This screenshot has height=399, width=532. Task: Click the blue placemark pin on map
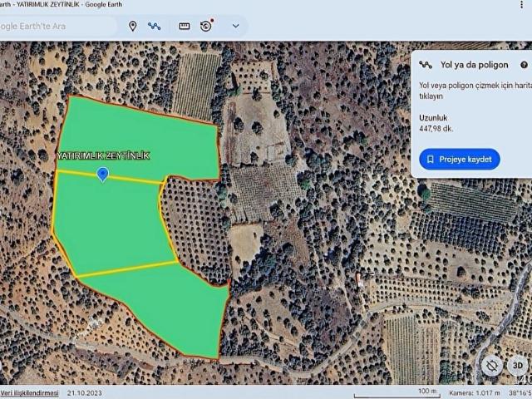[x=102, y=174]
